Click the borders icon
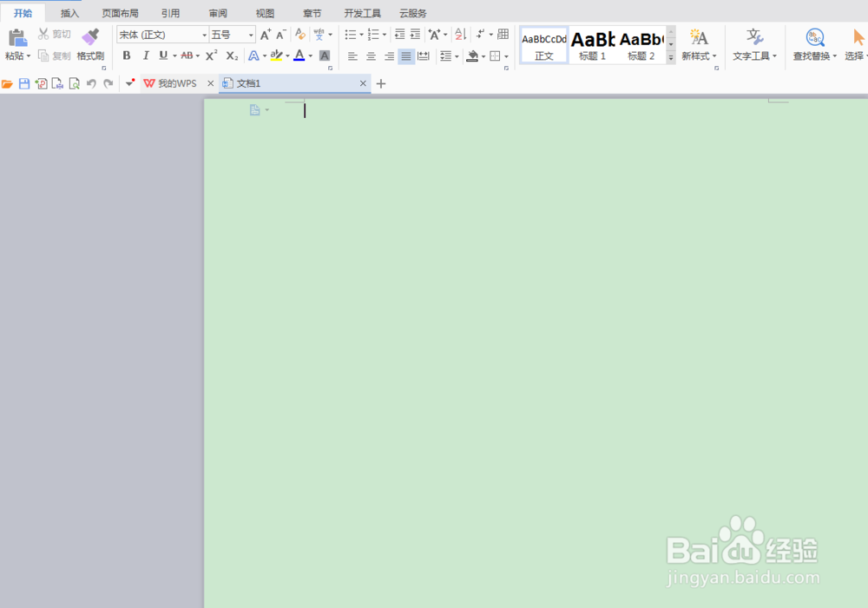The height and width of the screenshot is (608, 868). (496, 56)
